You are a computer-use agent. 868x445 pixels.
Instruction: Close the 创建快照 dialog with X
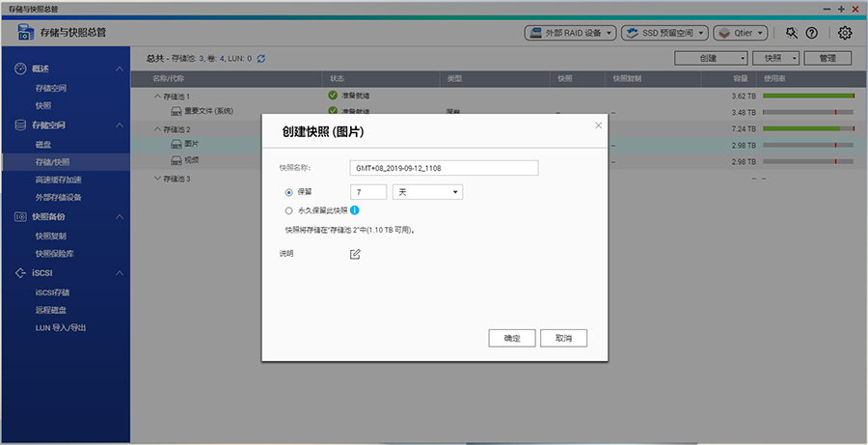pos(598,125)
